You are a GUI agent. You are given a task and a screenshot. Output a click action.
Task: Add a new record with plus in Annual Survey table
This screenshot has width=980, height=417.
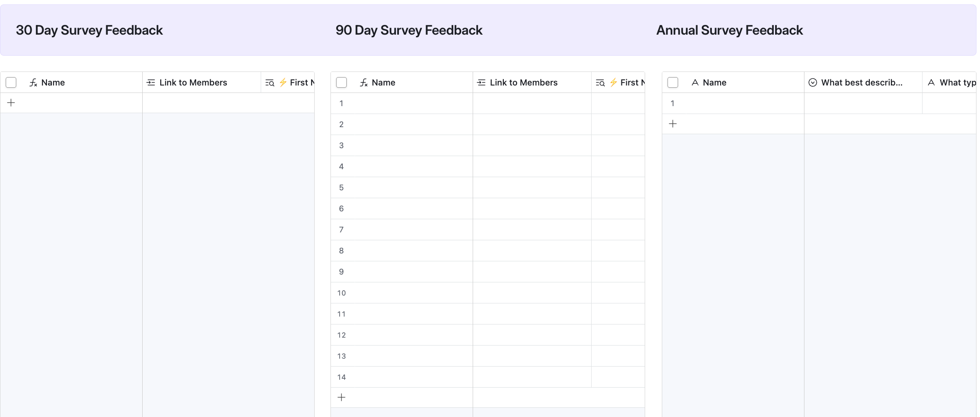(673, 124)
